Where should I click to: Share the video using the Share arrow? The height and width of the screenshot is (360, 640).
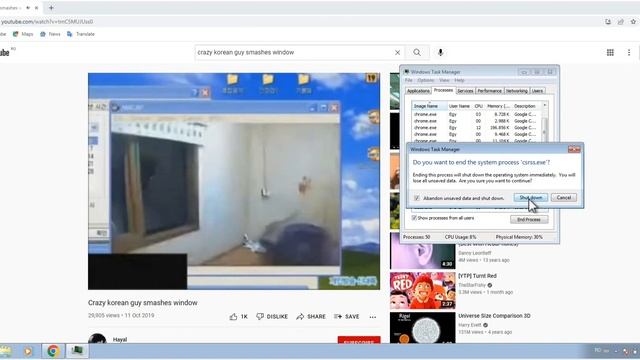(x=311, y=316)
